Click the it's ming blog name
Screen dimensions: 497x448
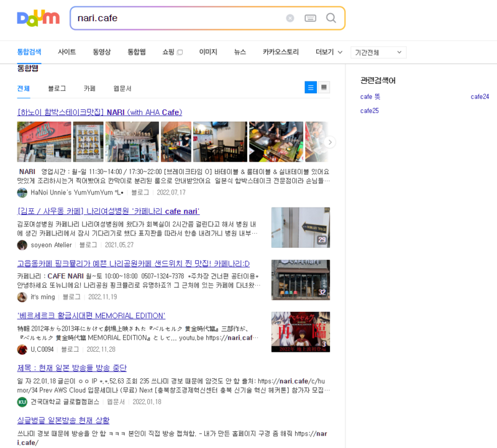point(43,297)
